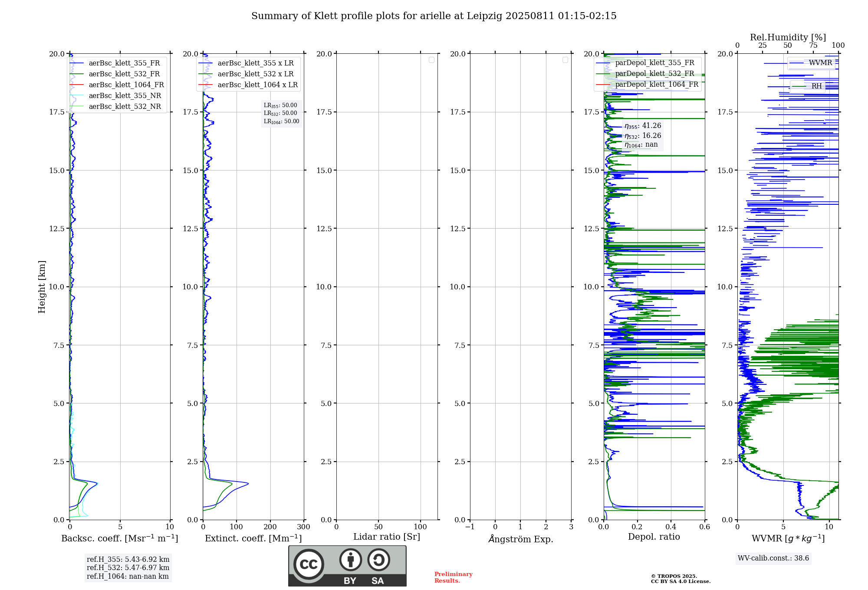Click the LR1064: 50.00 annotation
The image size is (868, 590).
pos(282,121)
